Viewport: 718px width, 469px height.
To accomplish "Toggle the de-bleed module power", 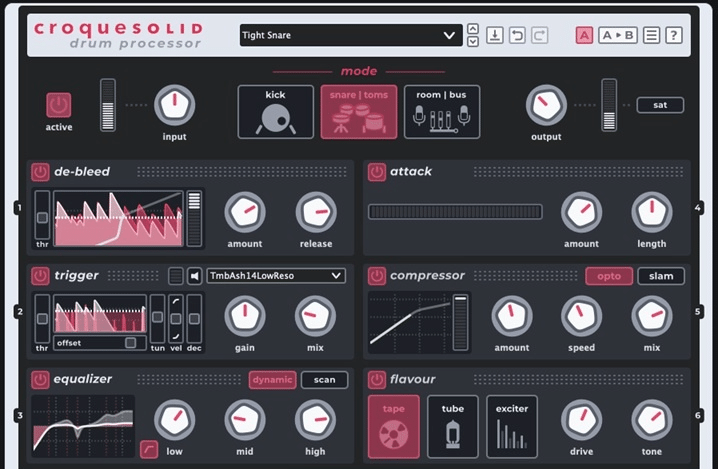I will [40, 172].
